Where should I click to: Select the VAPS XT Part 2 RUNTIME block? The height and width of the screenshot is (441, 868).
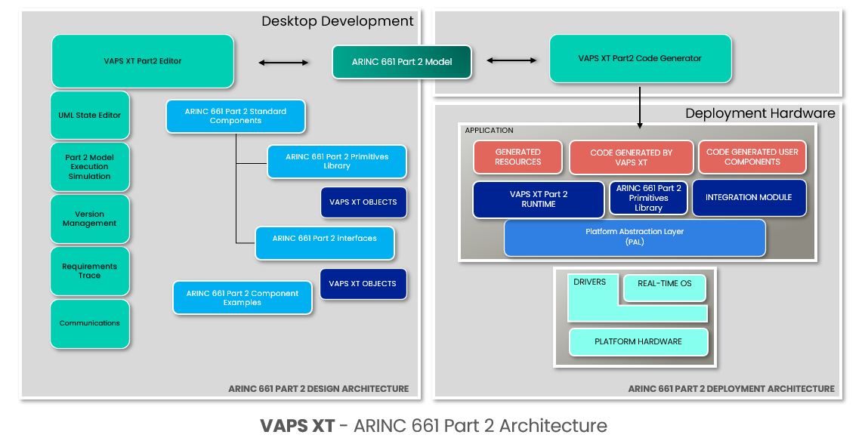pyautogui.click(x=538, y=199)
